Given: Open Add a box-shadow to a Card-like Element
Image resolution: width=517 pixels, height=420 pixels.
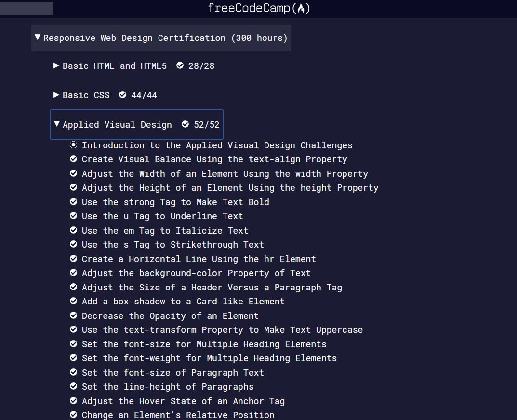Looking at the screenshot, I should point(183,302).
